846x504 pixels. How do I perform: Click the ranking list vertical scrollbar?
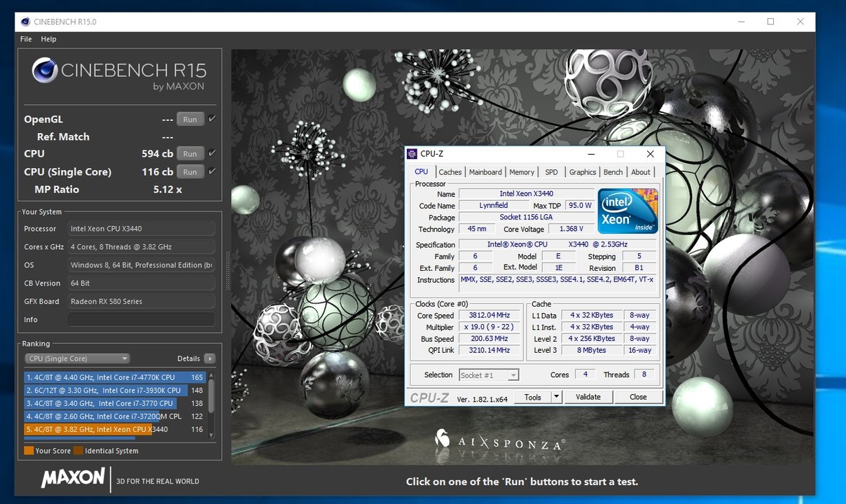click(x=211, y=405)
